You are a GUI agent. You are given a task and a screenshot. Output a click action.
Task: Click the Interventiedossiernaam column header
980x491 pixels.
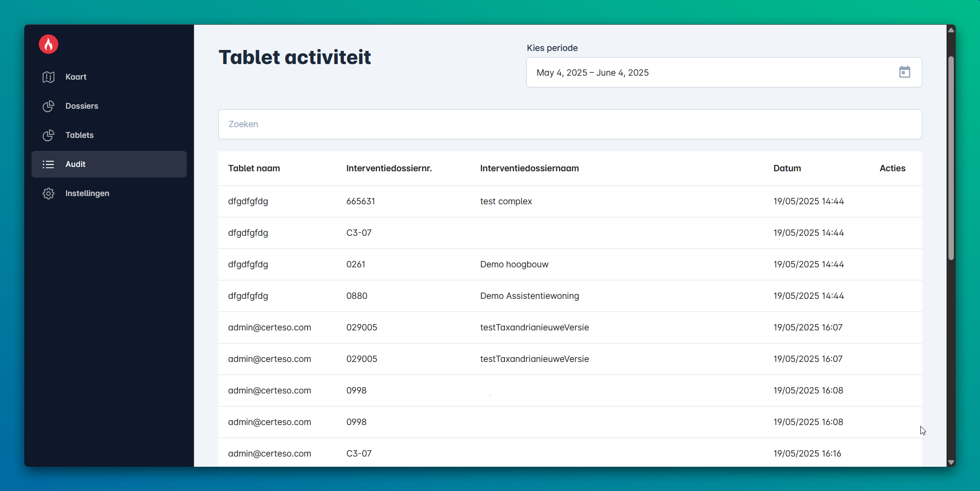click(529, 168)
